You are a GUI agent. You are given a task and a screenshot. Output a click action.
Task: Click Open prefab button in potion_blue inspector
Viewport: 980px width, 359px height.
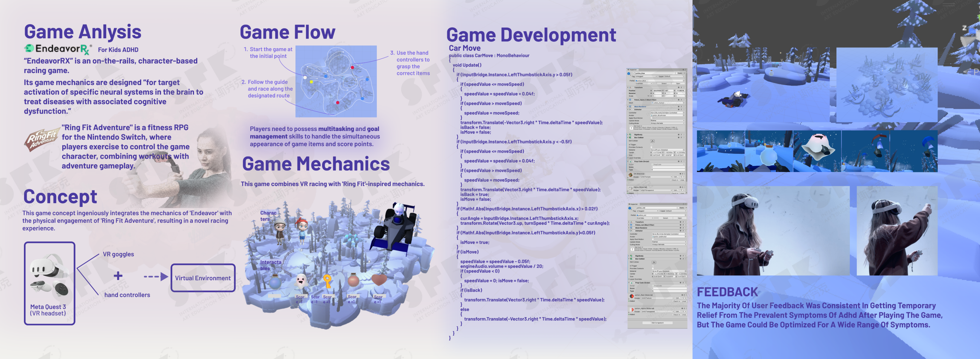click(678, 84)
